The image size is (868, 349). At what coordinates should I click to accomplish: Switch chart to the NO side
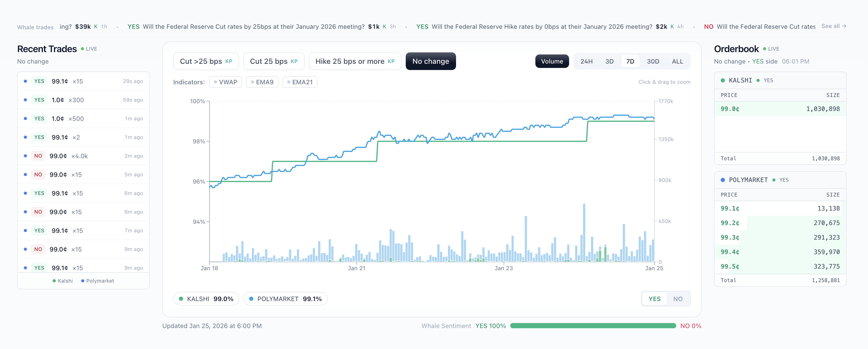[678, 299]
